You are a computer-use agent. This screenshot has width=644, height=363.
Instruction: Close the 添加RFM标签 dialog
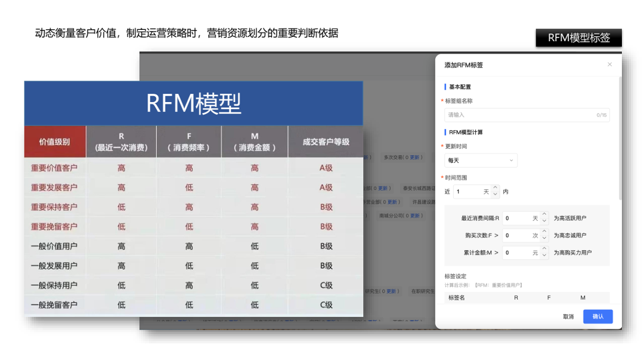point(609,64)
